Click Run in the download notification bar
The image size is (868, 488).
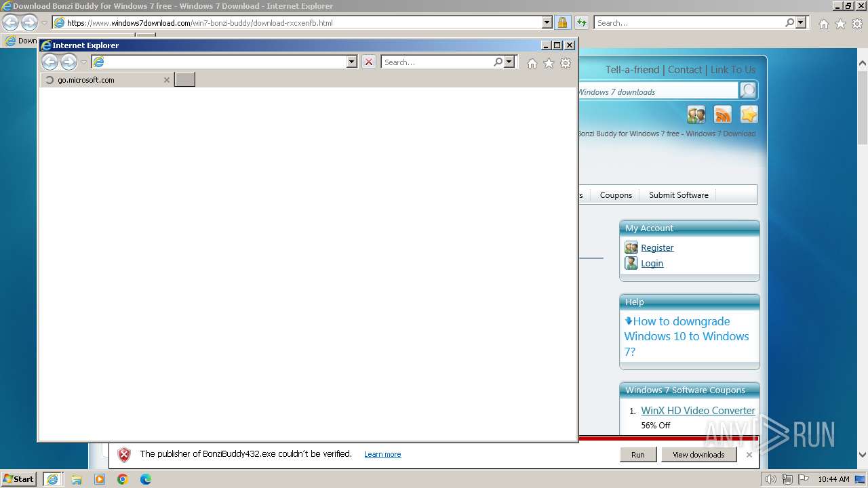[638, 455]
